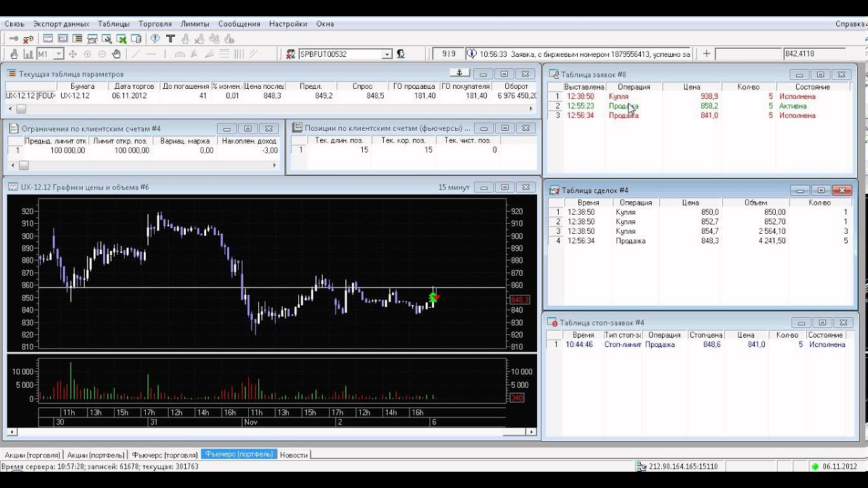The height and width of the screenshot is (488, 868).
Task: Click the Состояние header in Таблица заявок
Action: pyautogui.click(x=812, y=87)
